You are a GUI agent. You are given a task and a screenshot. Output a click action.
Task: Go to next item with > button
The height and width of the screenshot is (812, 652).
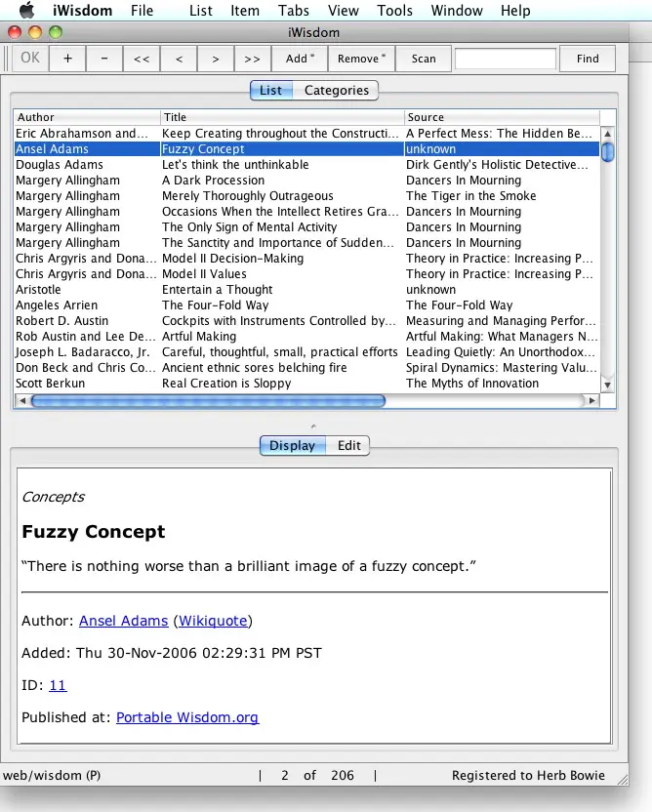pyautogui.click(x=216, y=58)
